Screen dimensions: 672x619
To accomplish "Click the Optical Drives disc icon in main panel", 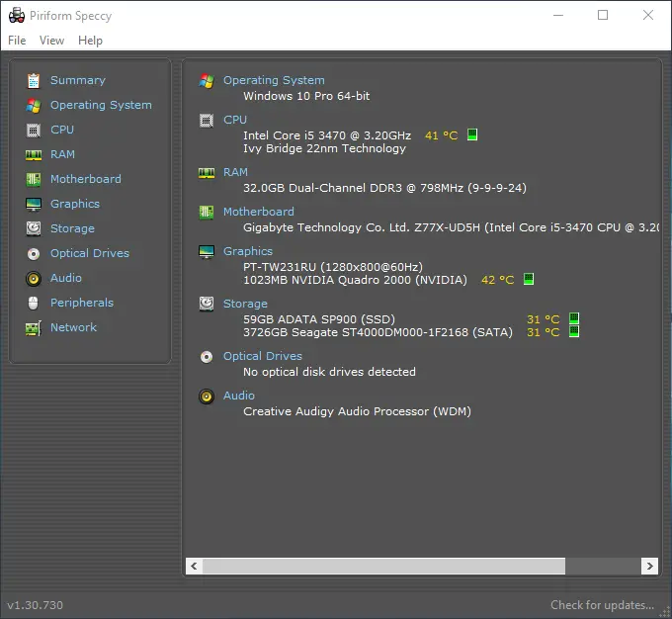I will (x=207, y=357).
